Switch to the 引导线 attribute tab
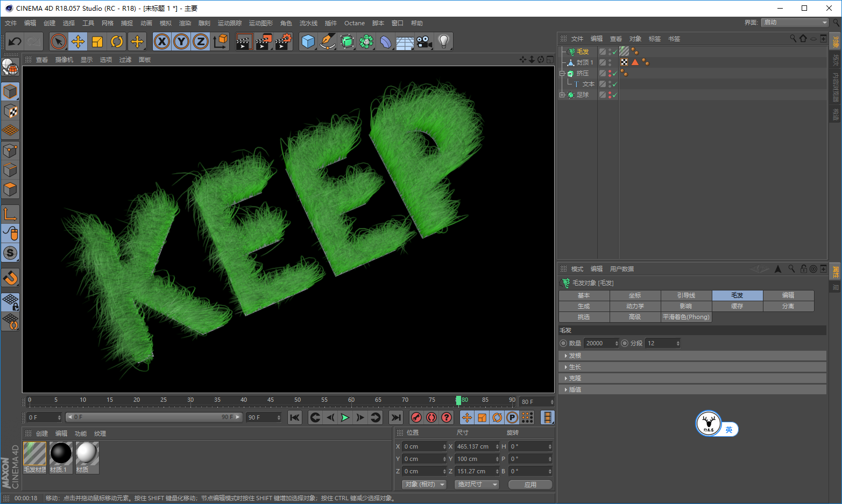 (x=687, y=295)
